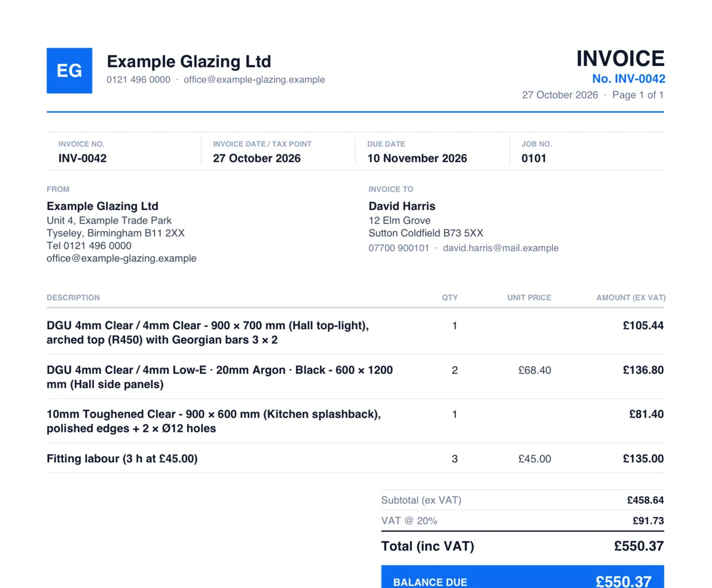Viewport: 712px width, 588px height.
Task: Click the header date 27 October 2026
Action: [560, 95]
